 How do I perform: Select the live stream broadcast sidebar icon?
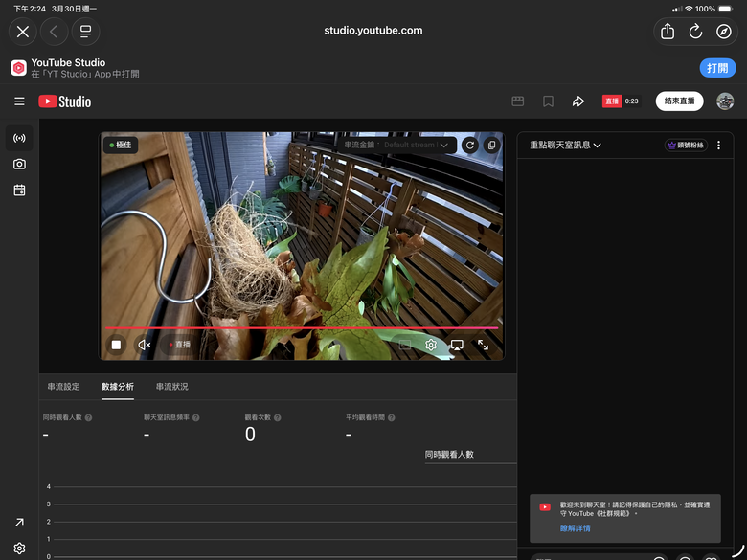[19, 139]
